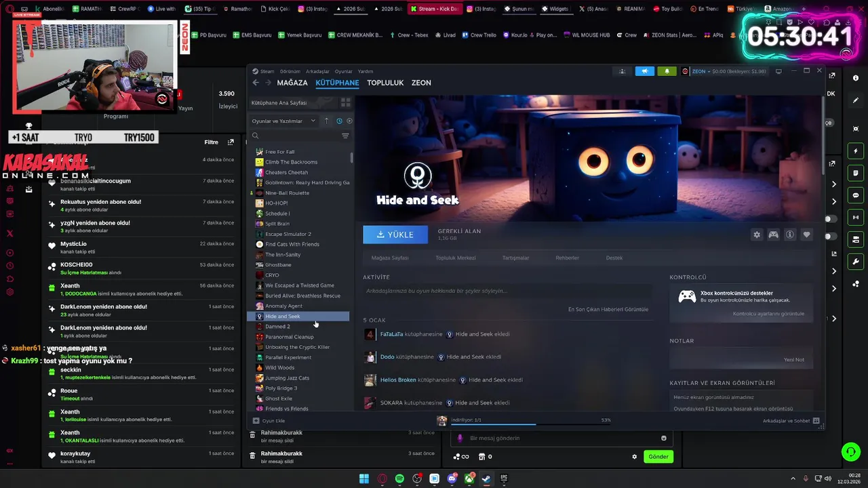
Task: Click the ready-to-play filter icon
Action: pos(349,121)
